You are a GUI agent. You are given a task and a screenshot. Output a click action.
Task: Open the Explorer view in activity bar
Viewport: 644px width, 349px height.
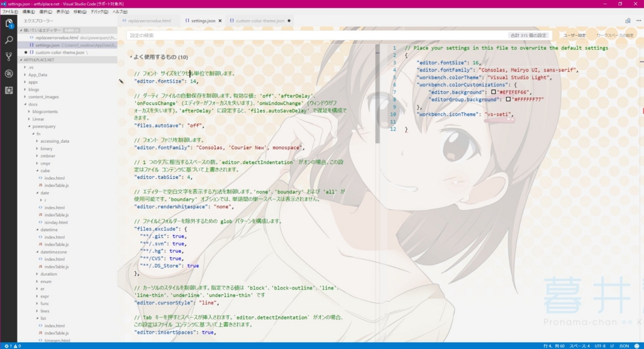(x=9, y=23)
